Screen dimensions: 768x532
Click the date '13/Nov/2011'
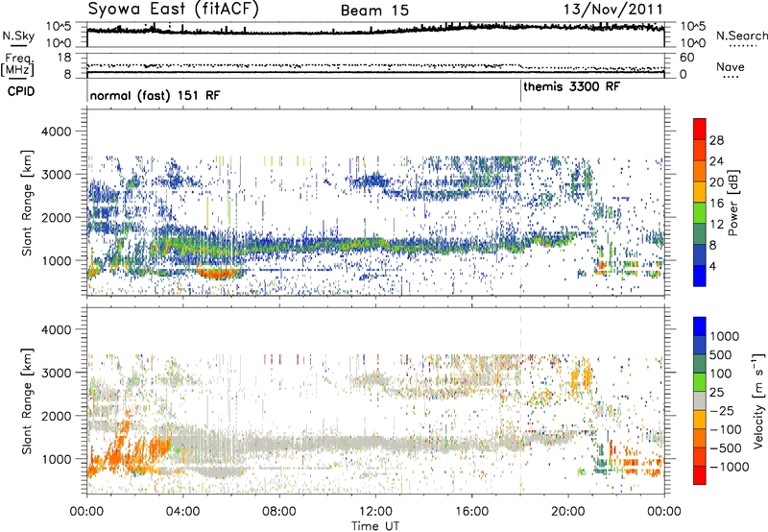coord(613,10)
